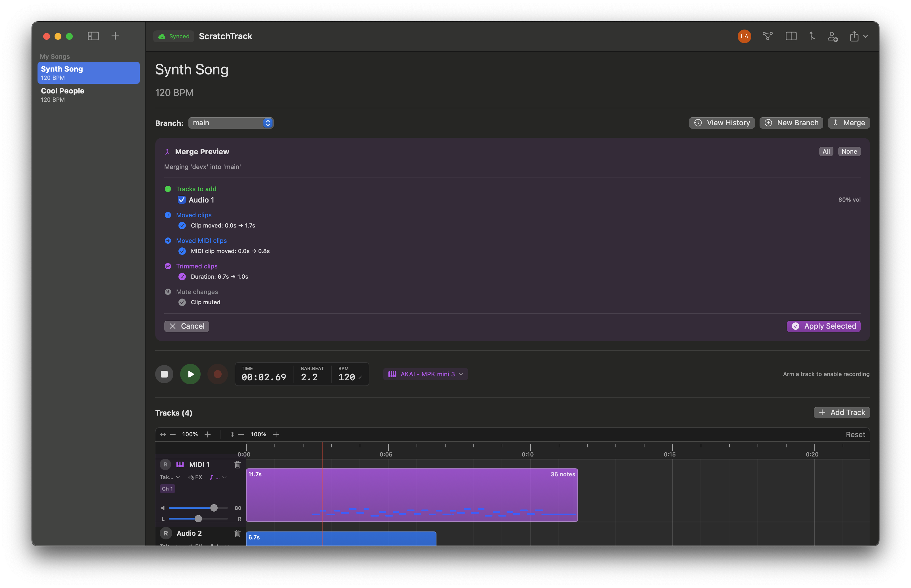Click the split view icon in the top toolbar

point(791,36)
